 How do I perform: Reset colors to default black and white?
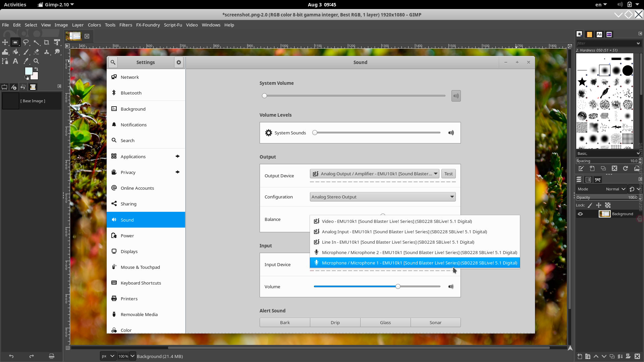coord(26,78)
